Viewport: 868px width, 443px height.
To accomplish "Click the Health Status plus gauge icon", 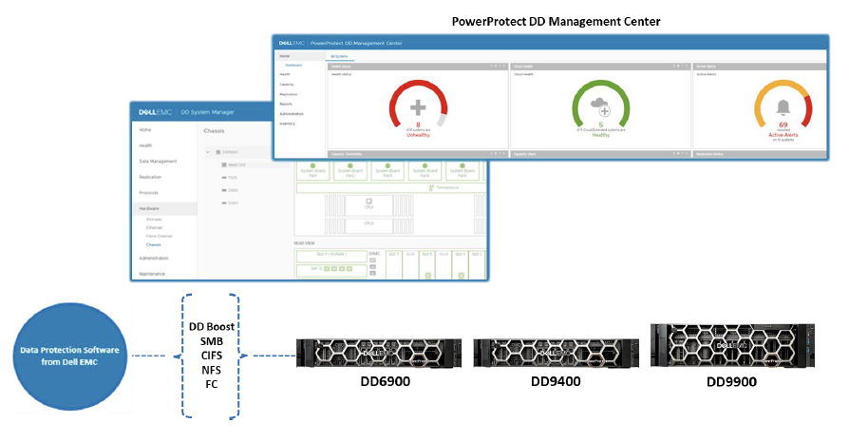I will (x=418, y=107).
